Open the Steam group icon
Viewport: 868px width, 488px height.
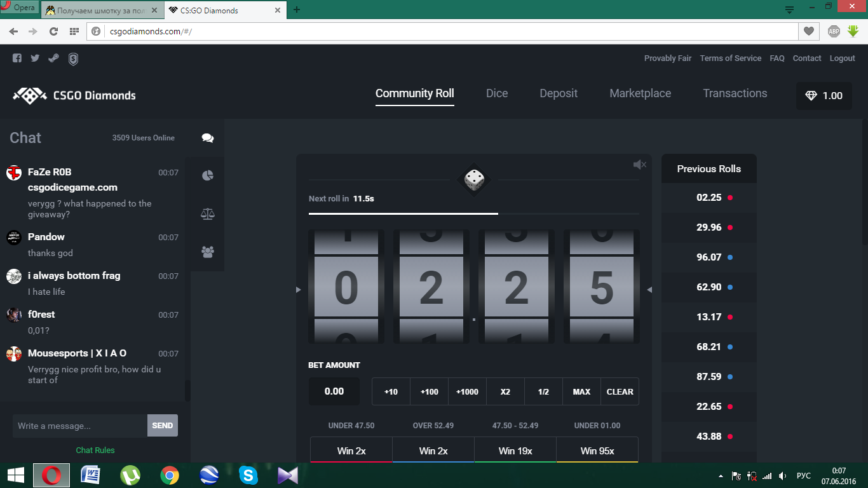(x=54, y=58)
